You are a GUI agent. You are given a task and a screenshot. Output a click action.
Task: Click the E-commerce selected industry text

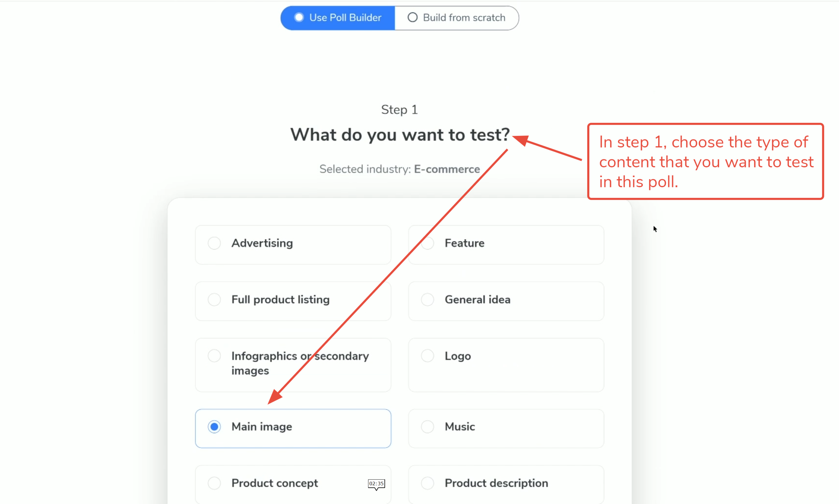(446, 169)
